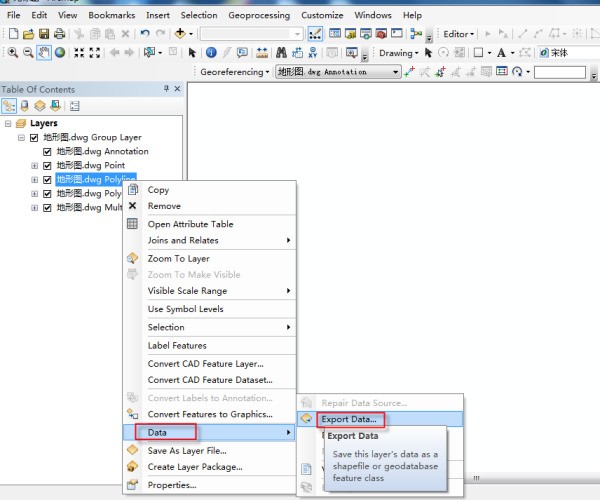
Task: Switch to List By Source view
Action: click(x=25, y=106)
